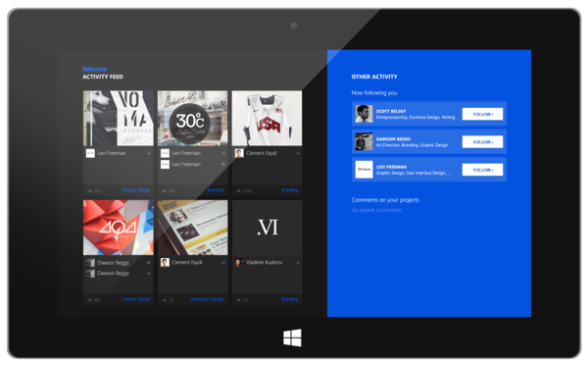Follow Scott Belsky
588x366 pixels.
tap(482, 114)
